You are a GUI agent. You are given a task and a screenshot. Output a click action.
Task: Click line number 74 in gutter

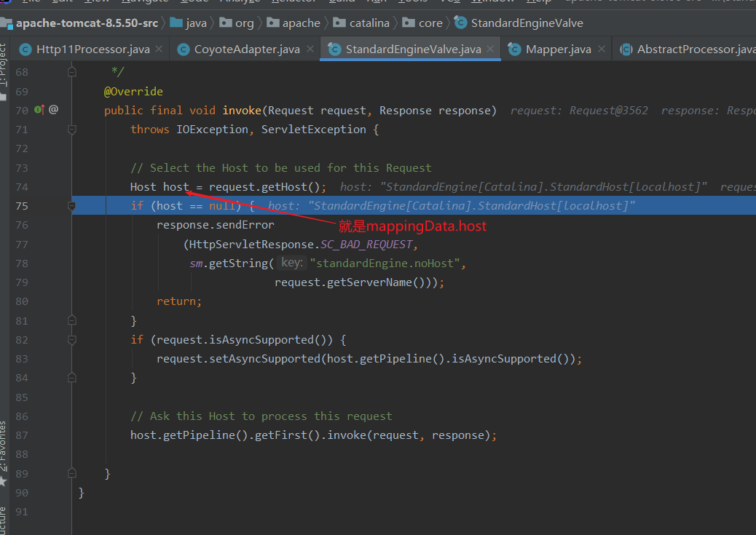click(22, 187)
